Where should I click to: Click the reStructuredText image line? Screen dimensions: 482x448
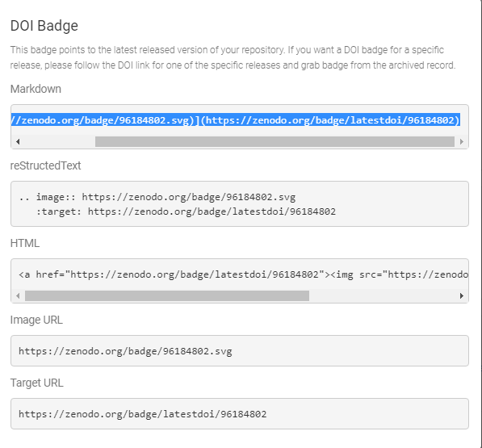[157, 197]
